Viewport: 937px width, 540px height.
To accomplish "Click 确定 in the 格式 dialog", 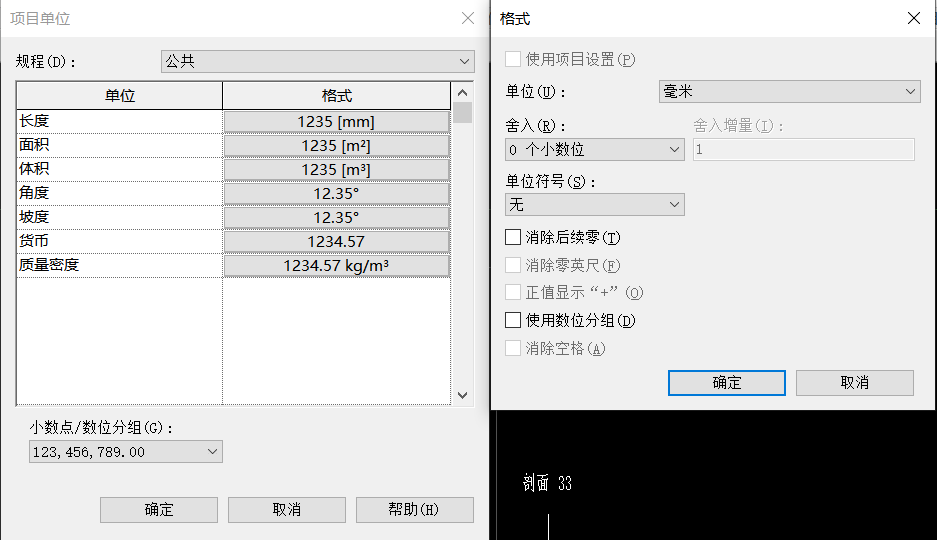I will click(x=727, y=383).
